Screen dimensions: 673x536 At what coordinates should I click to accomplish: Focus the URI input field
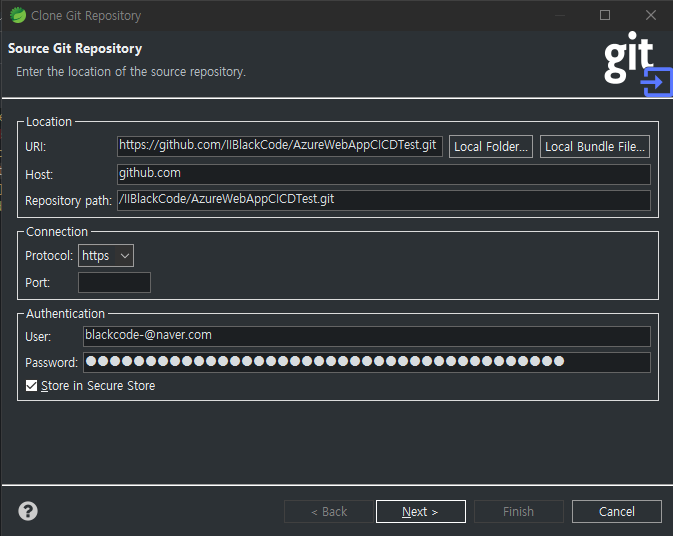280,146
